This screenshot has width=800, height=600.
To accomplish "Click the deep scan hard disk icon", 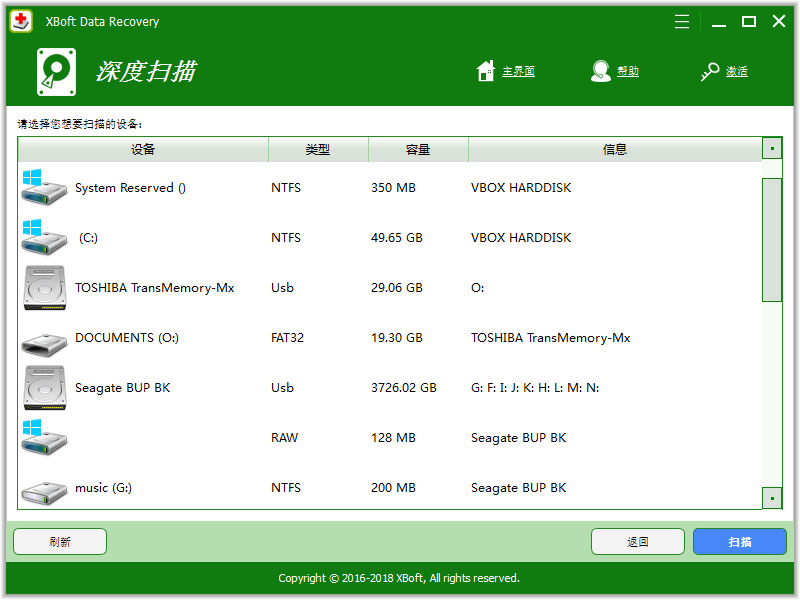I will click(x=57, y=72).
